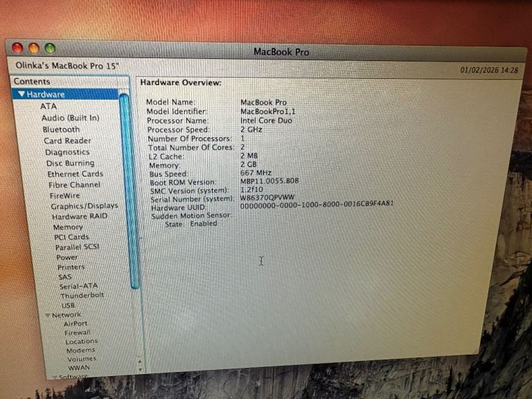Select Memory in the Hardware list
Screen dimensions: 532x399
coord(68,227)
